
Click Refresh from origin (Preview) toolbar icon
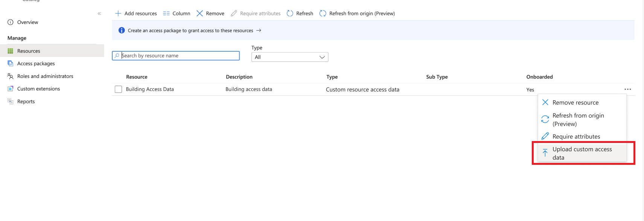[323, 14]
